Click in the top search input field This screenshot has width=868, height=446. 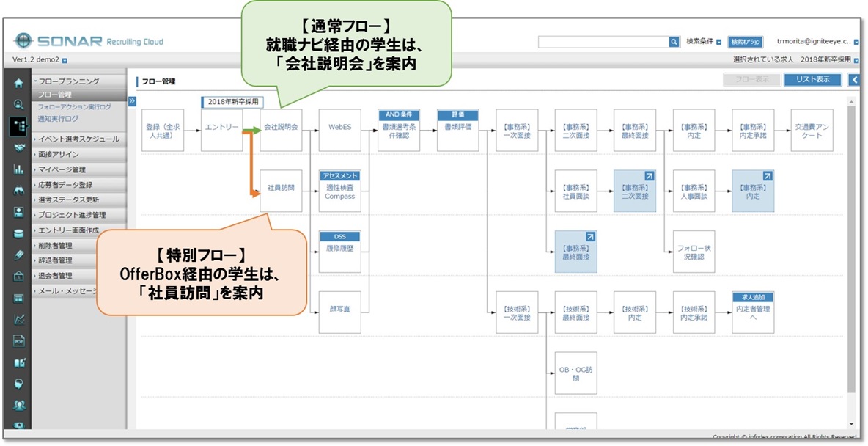(603, 42)
